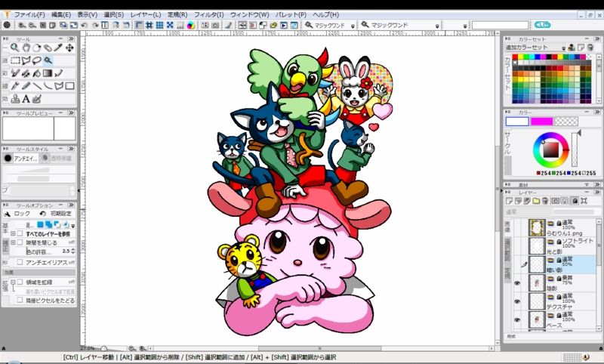
Task: Select the Eyedropper tool
Action: (58, 48)
